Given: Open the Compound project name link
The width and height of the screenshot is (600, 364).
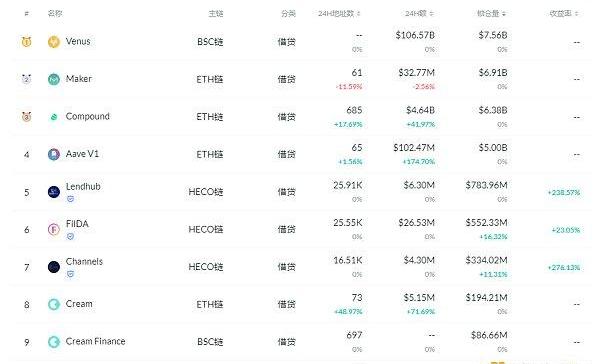Looking at the screenshot, I should tap(88, 116).
